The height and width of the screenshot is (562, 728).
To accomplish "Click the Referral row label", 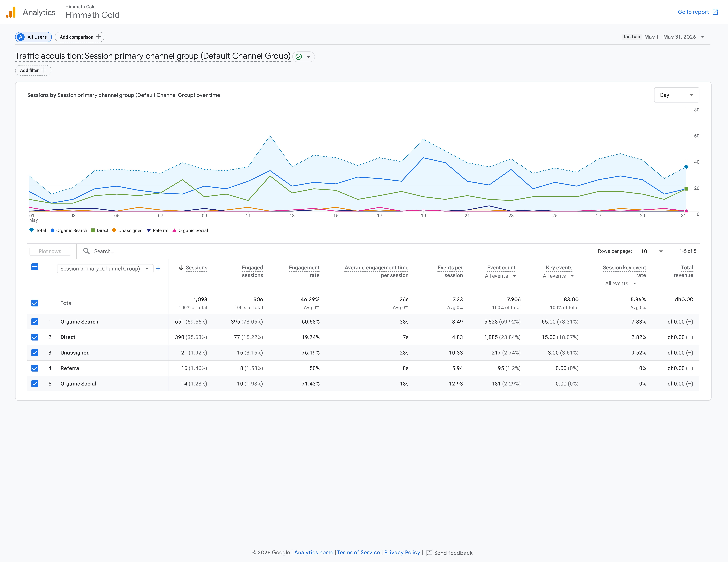I will (70, 368).
